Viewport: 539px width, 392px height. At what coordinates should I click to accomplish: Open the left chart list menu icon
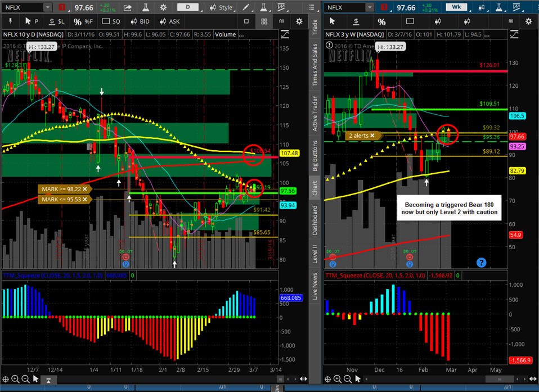[x=312, y=7]
